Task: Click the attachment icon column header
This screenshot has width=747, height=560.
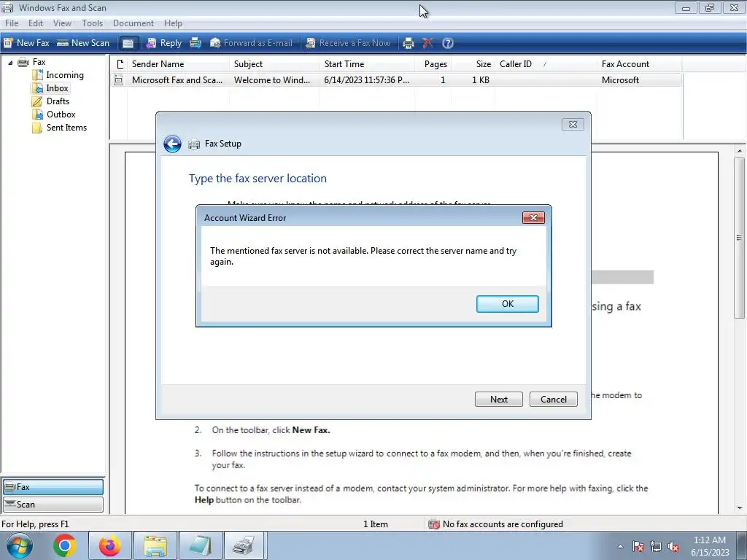Action: coord(120,64)
